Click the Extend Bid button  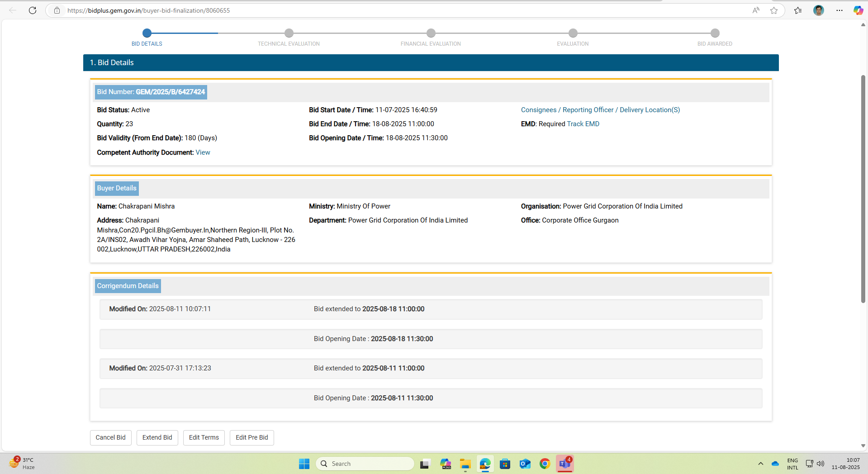click(157, 437)
